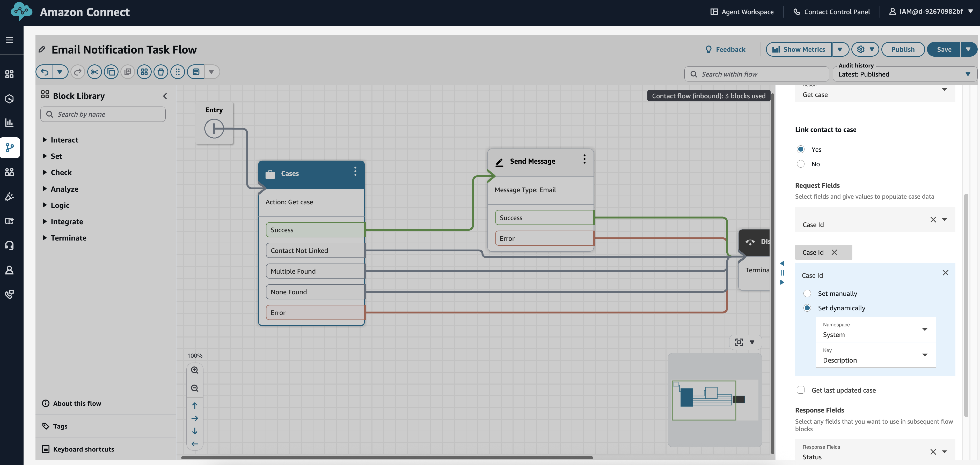The image size is (980, 465).
Task: Click the fit-to-screen icon on canvas
Action: point(739,342)
